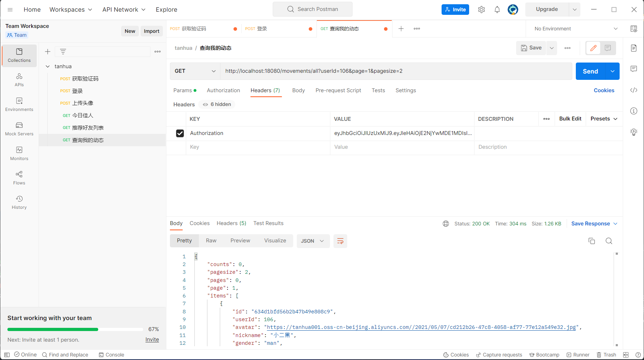Switch to the Raw response view

(211, 241)
